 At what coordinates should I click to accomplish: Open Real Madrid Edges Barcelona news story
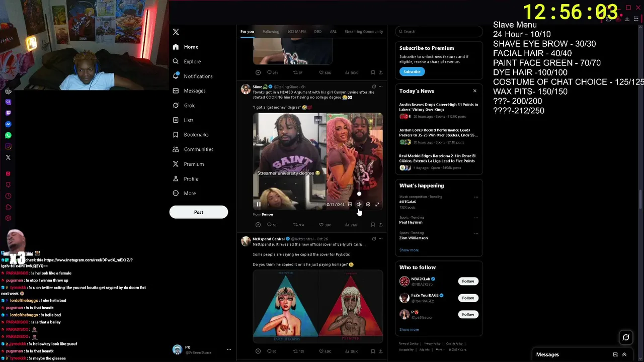(439, 162)
